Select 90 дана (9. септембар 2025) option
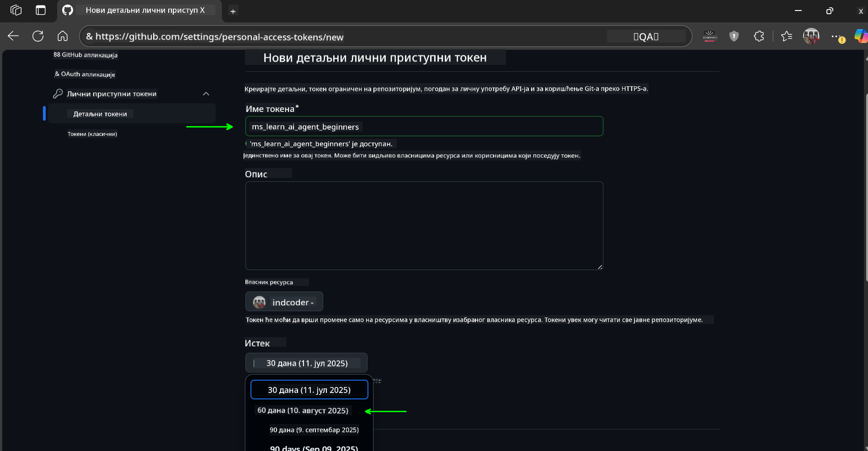 314,430
